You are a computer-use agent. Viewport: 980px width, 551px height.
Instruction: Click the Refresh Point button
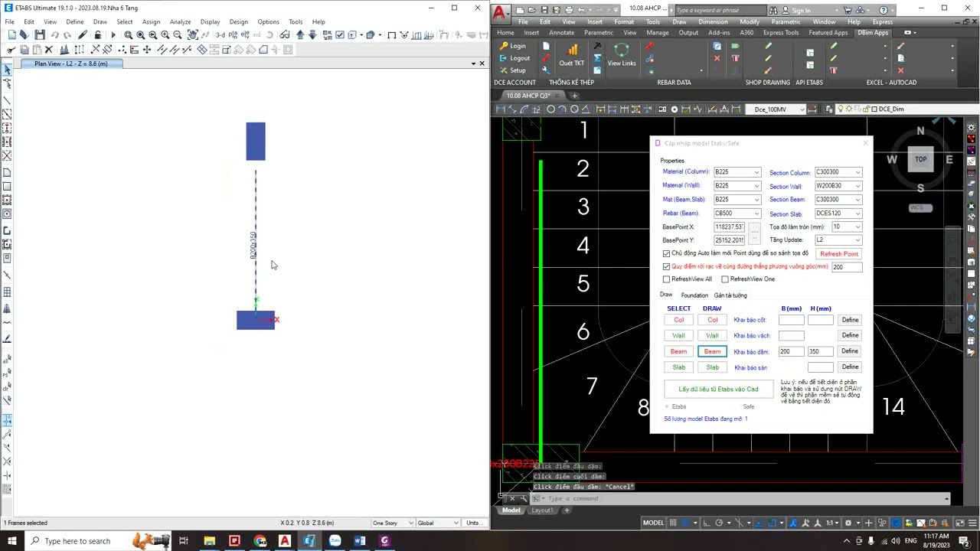coord(839,253)
